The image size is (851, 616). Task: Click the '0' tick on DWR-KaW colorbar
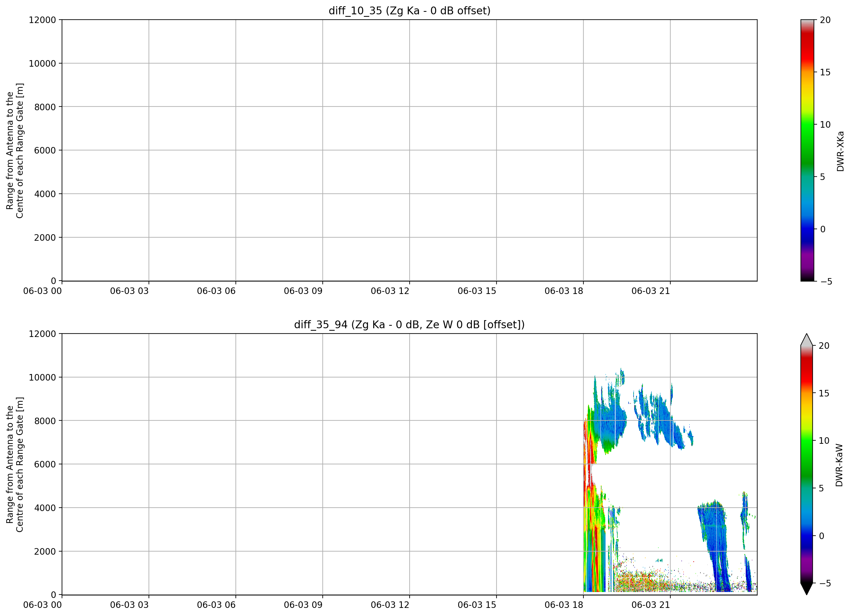(821, 536)
